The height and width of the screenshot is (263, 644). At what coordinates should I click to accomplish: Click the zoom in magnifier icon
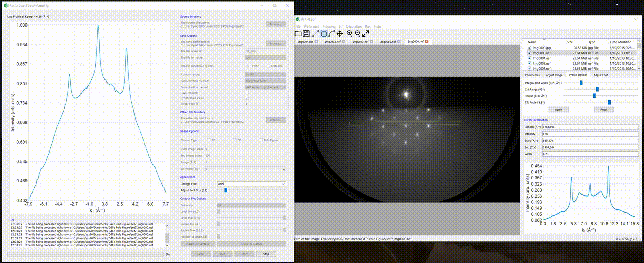(x=350, y=34)
